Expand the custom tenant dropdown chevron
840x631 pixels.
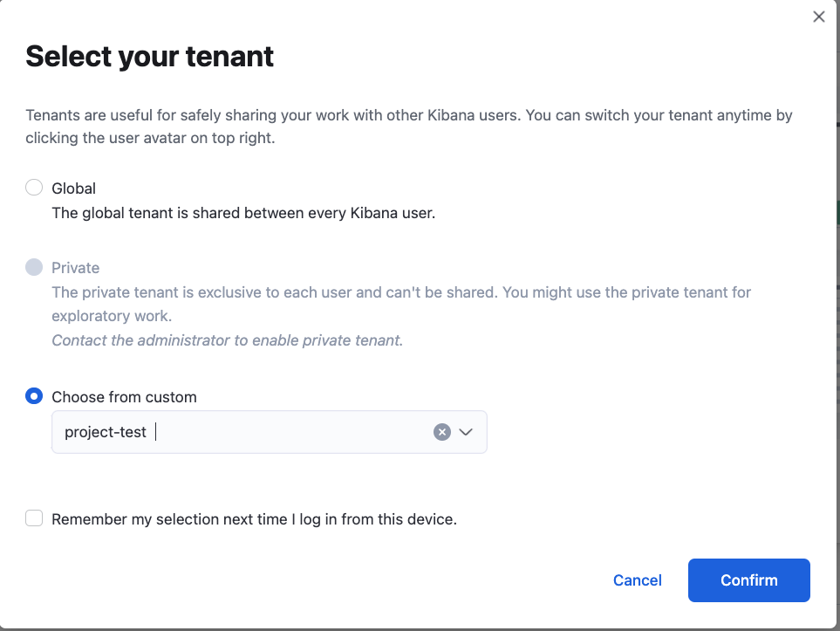tap(466, 432)
